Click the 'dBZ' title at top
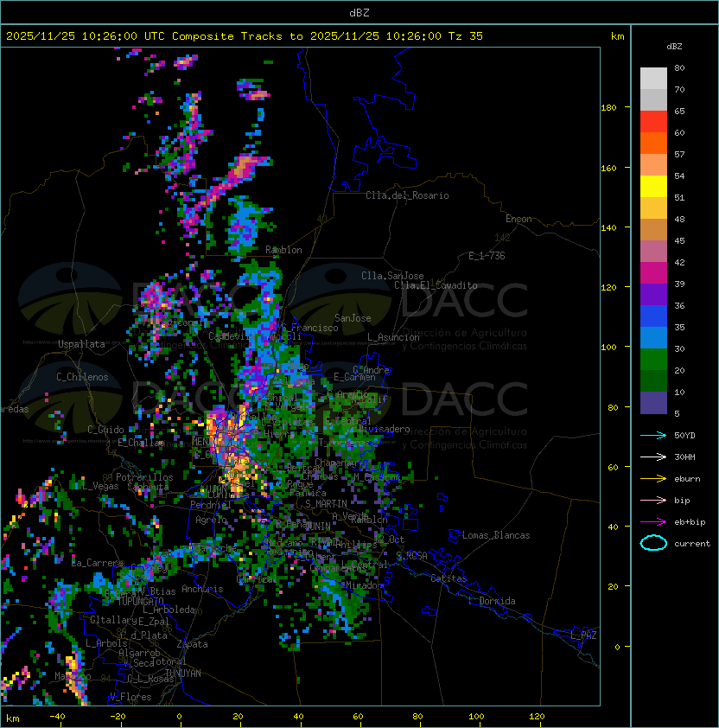The width and height of the screenshot is (719, 728). [x=359, y=12]
